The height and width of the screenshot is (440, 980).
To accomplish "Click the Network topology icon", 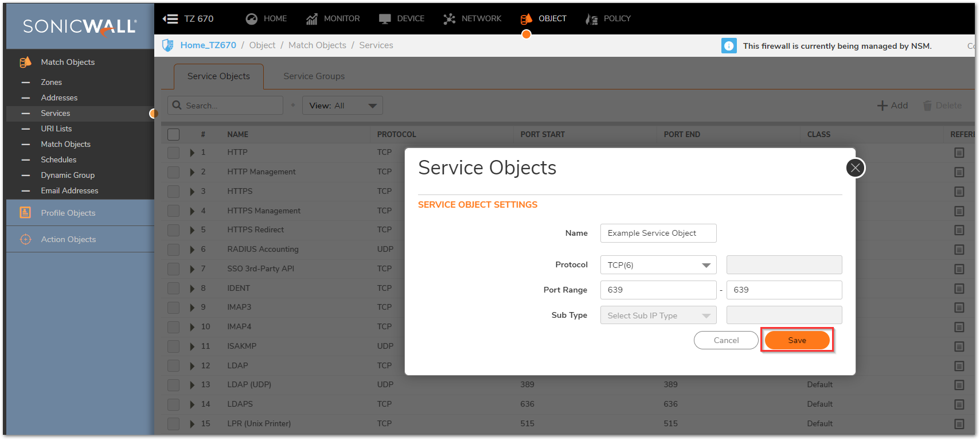I will 449,19.
